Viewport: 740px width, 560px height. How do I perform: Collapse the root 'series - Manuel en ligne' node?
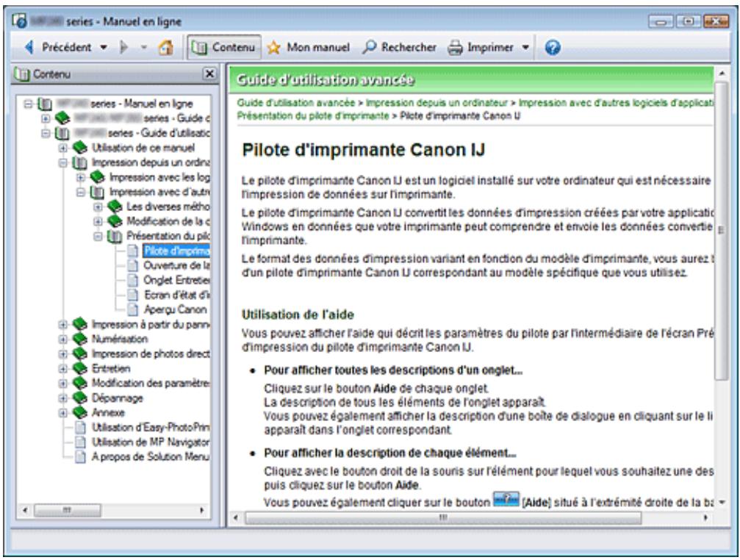point(29,104)
